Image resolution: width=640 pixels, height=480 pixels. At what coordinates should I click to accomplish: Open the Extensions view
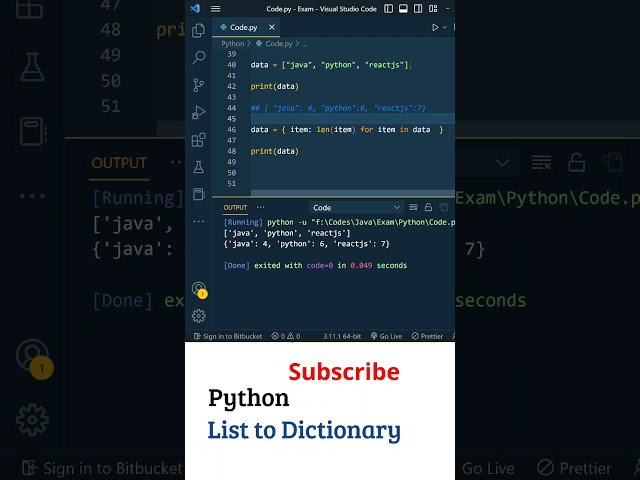click(x=198, y=140)
